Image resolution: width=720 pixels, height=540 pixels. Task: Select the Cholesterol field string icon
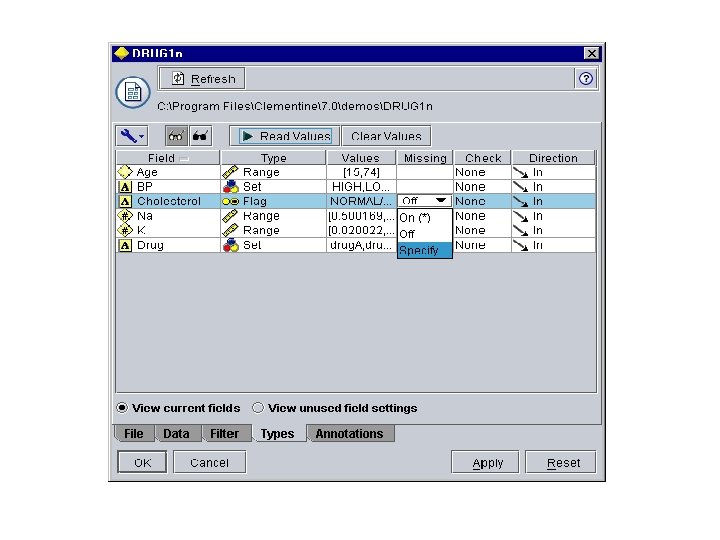125,201
